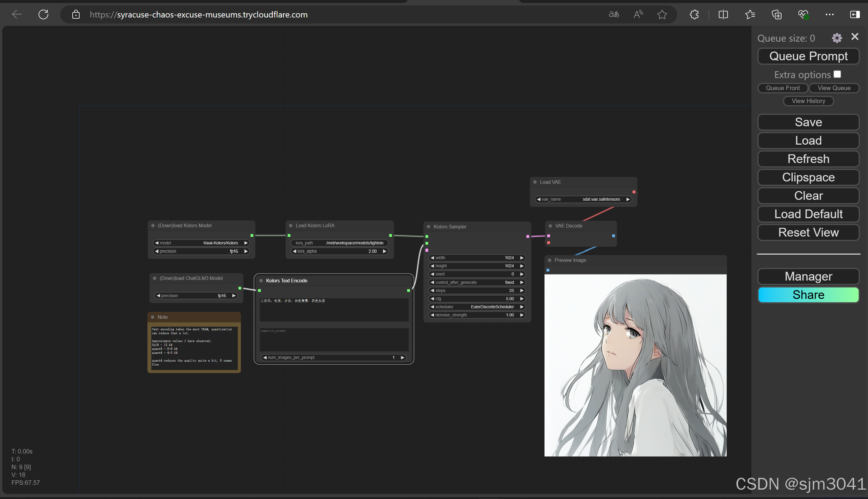The width and height of the screenshot is (868, 499).
Task: Open browser essentials heart icon
Action: 803,14
